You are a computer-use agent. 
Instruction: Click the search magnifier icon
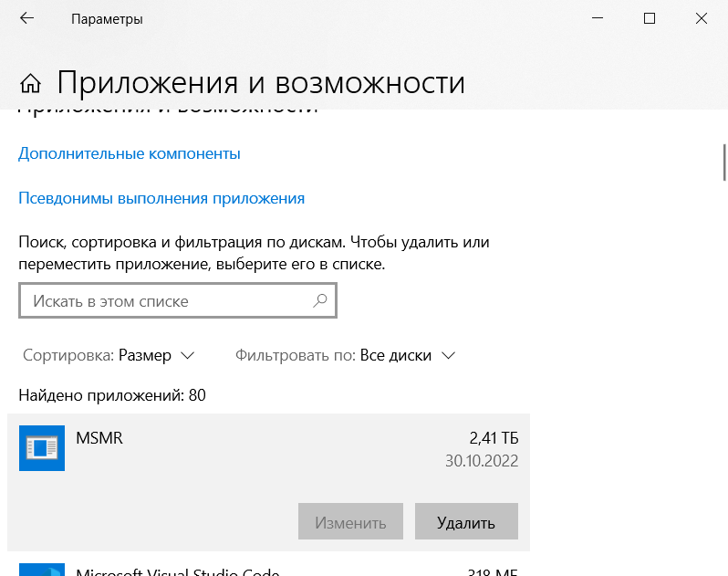click(x=320, y=300)
